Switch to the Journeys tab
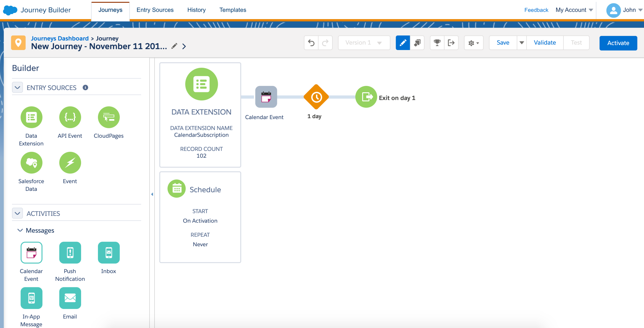Viewport: 644px width, 328px height. click(x=110, y=10)
